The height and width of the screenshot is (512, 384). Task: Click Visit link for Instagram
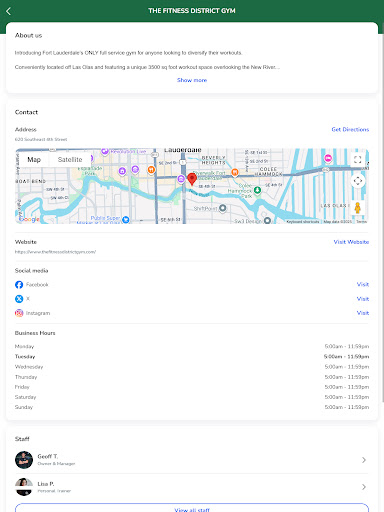pyautogui.click(x=363, y=313)
